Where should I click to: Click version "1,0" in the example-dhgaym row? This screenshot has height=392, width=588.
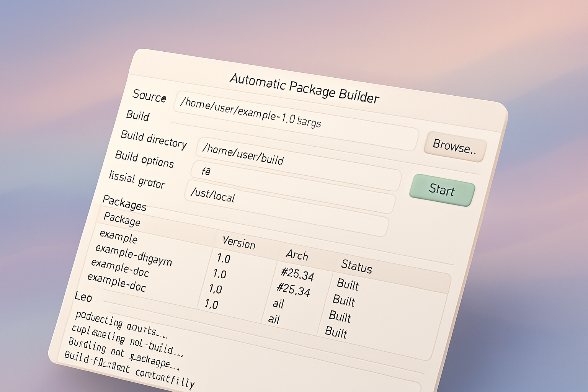pos(220,274)
